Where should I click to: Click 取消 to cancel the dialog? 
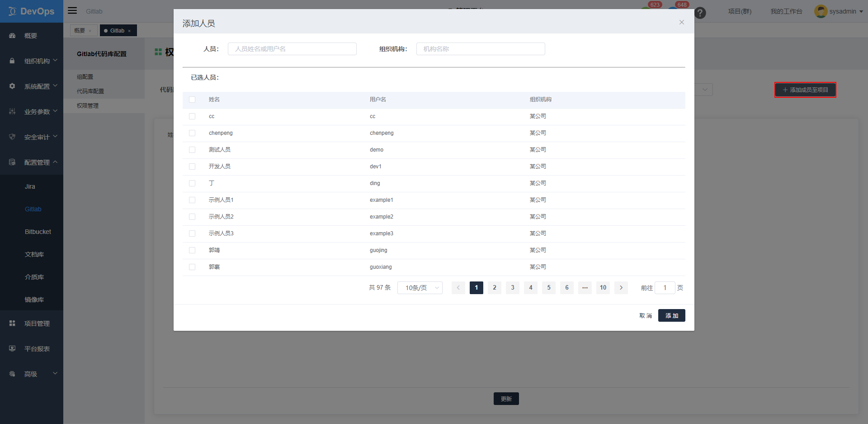point(646,316)
